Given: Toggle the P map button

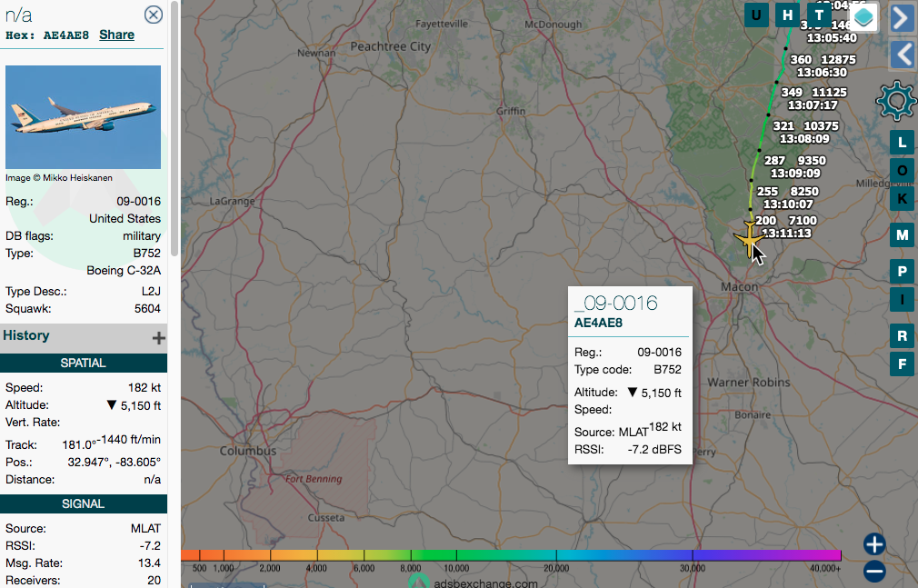Looking at the screenshot, I should pyautogui.click(x=903, y=271).
